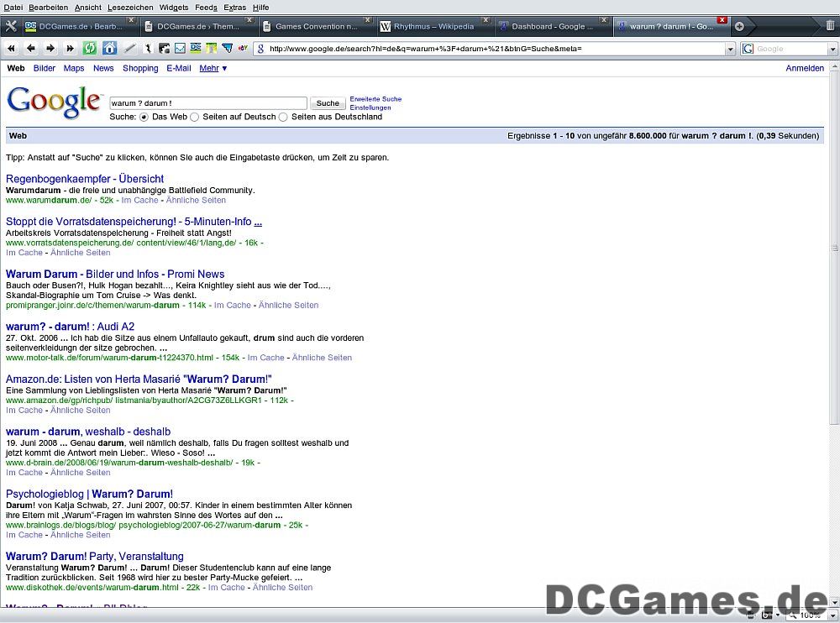
Task: Click the rewind navigation button
Action: (x=11, y=49)
